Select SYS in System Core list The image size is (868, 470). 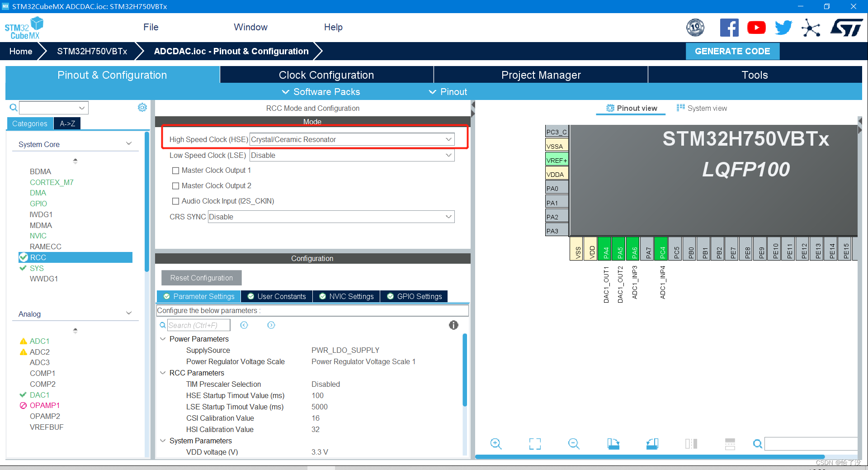(37, 268)
